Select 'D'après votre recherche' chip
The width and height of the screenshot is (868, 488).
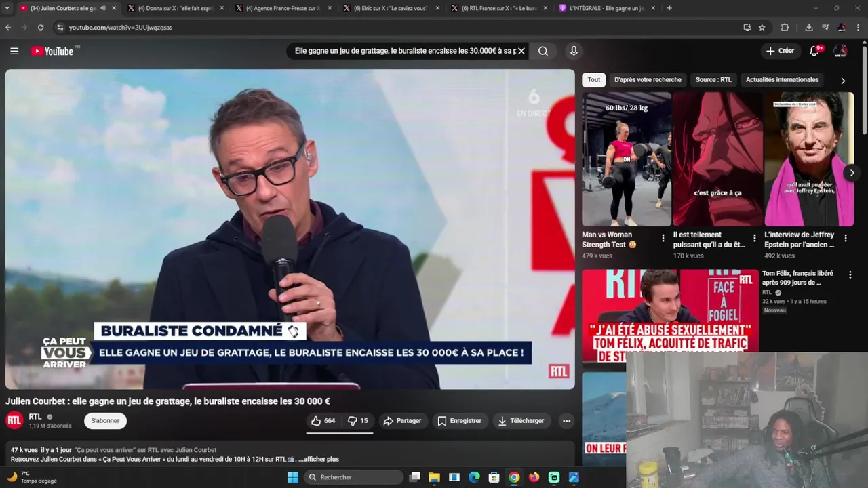point(648,79)
